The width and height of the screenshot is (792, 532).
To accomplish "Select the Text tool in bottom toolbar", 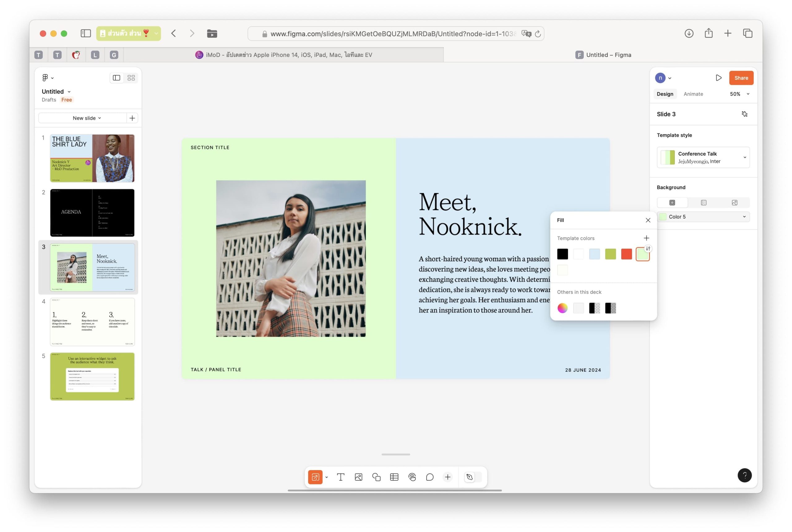I will pyautogui.click(x=341, y=477).
